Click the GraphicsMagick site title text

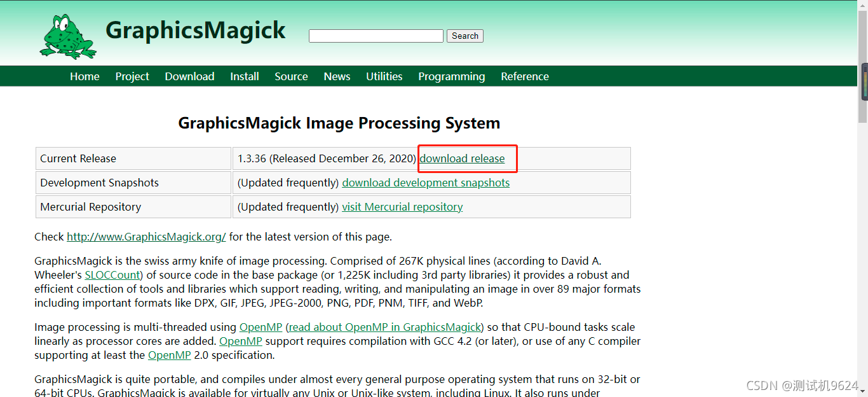point(196,31)
